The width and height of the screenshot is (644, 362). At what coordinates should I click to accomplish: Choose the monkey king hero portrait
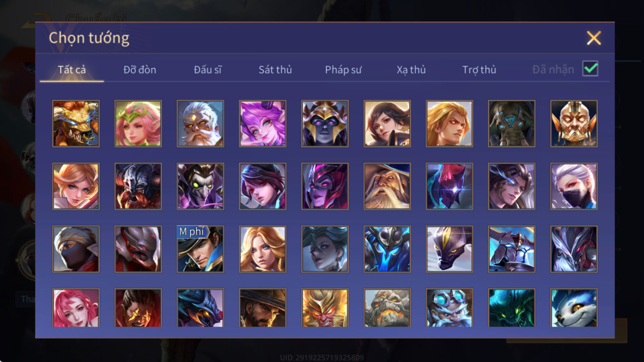tap(325, 308)
